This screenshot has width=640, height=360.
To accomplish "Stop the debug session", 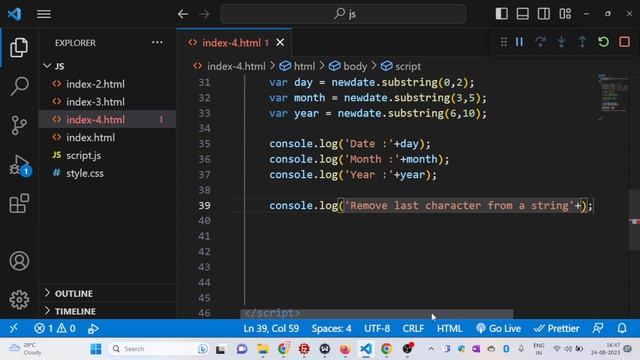I will [x=624, y=42].
